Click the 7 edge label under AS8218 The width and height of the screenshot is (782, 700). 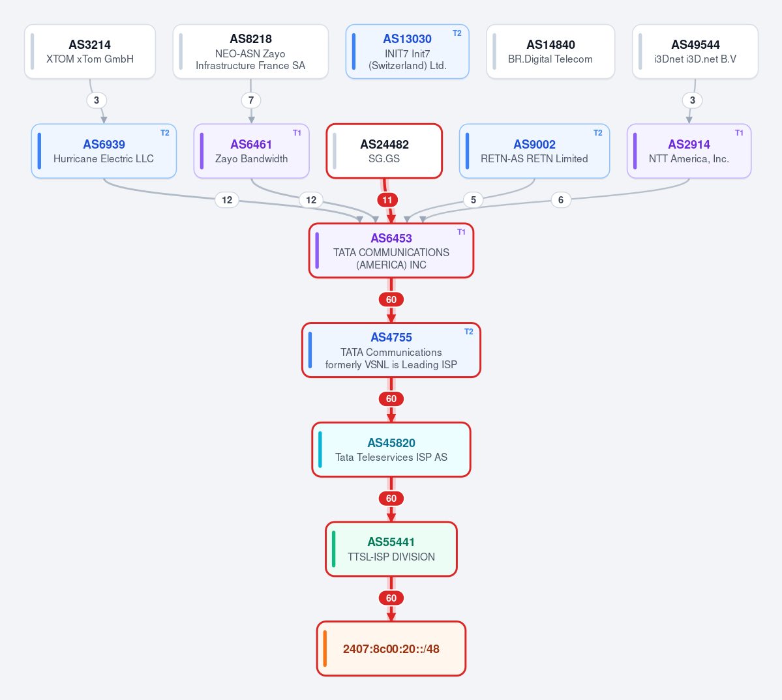click(251, 100)
